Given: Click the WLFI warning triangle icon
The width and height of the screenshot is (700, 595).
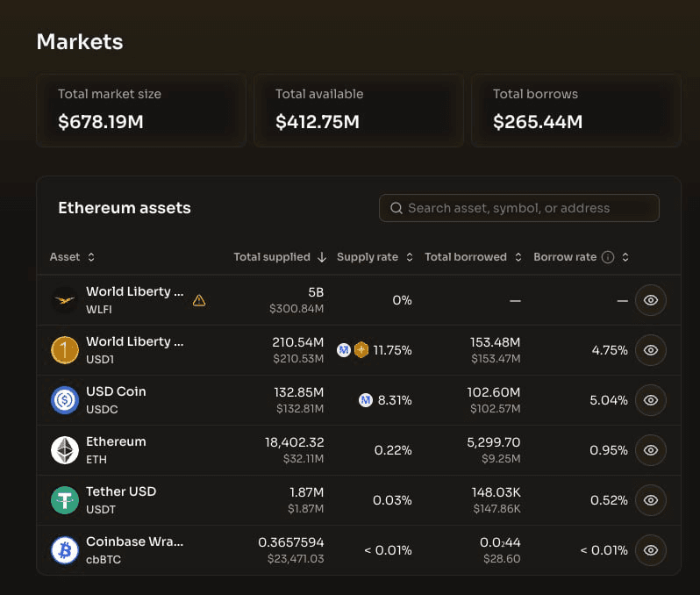Looking at the screenshot, I should pos(199,301).
